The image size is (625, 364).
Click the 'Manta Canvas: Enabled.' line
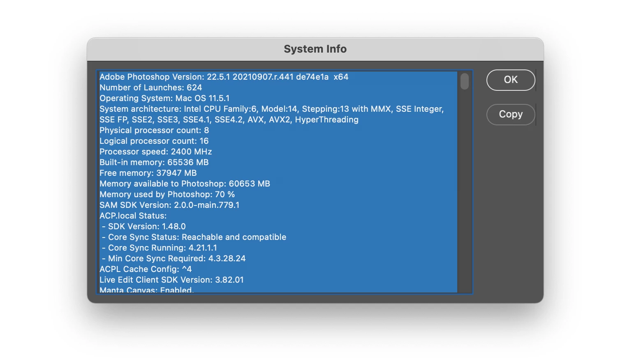146,290
